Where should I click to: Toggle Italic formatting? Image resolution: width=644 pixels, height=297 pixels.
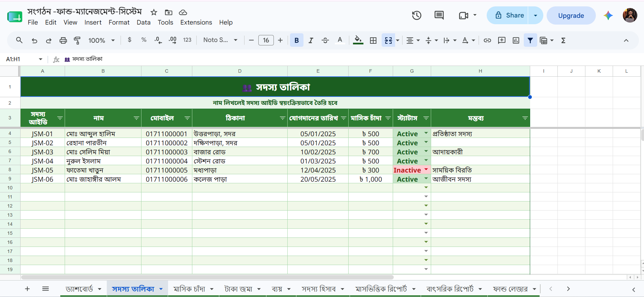pos(311,40)
